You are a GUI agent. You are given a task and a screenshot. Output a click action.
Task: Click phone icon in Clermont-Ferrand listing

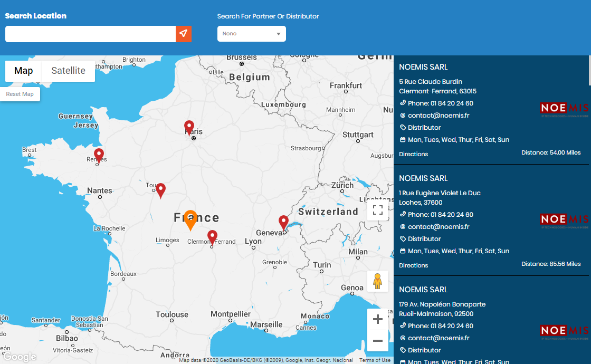point(403,103)
